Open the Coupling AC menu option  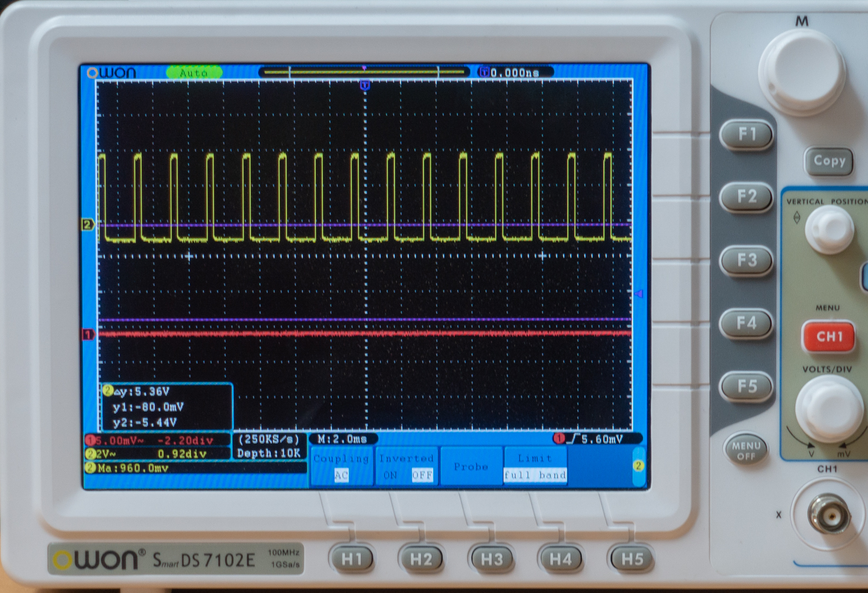pos(341,467)
